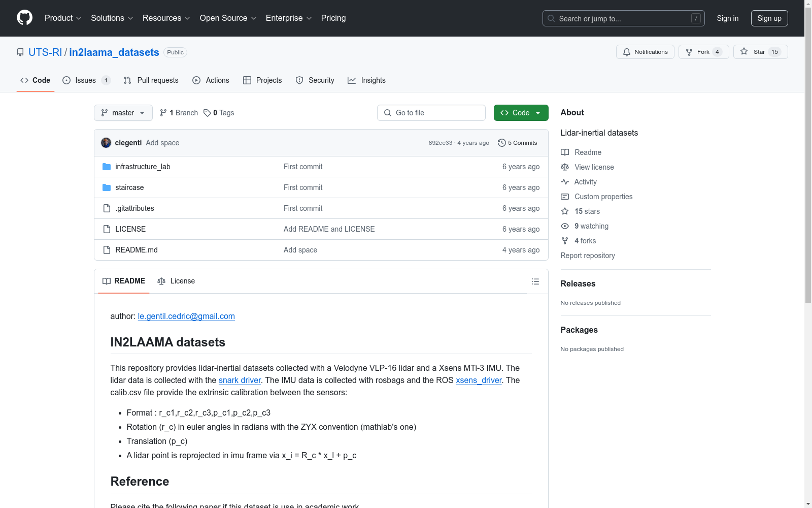This screenshot has height=508, width=812.
Task: Click the LICENSE file icon
Action: (107, 229)
